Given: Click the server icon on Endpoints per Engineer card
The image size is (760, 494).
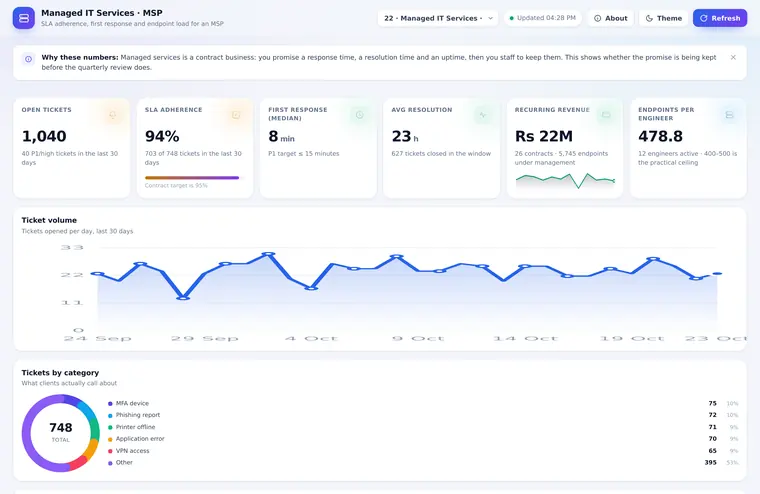Looking at the screenshot, I should (x=729, y=115).
